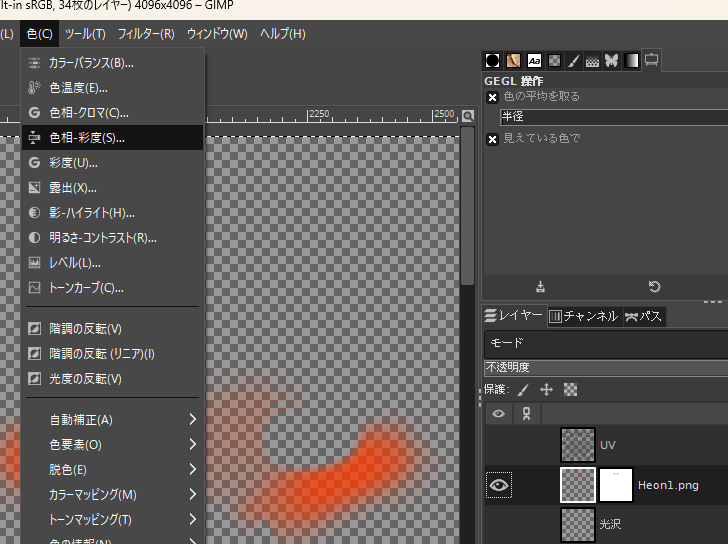This screenshot has height=544, width=728.
Task: Open the ヘルプ(H) menu
Action: [x=283, y=33]
